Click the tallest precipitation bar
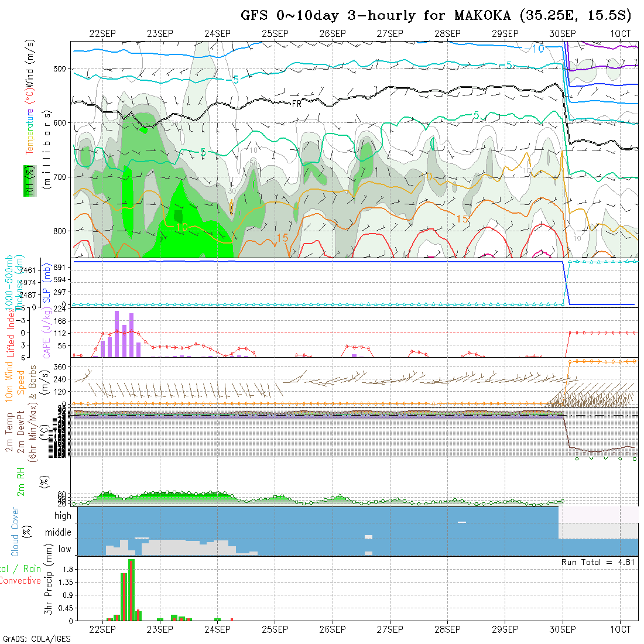644x644 pixels. coord(131,590)
